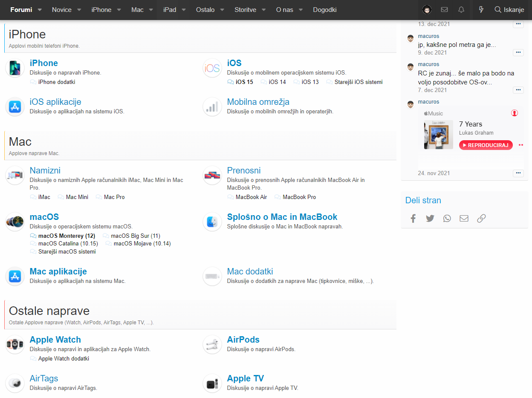
Task: Open more options dots on Apple Music card
Action: [x=520, y=145]
